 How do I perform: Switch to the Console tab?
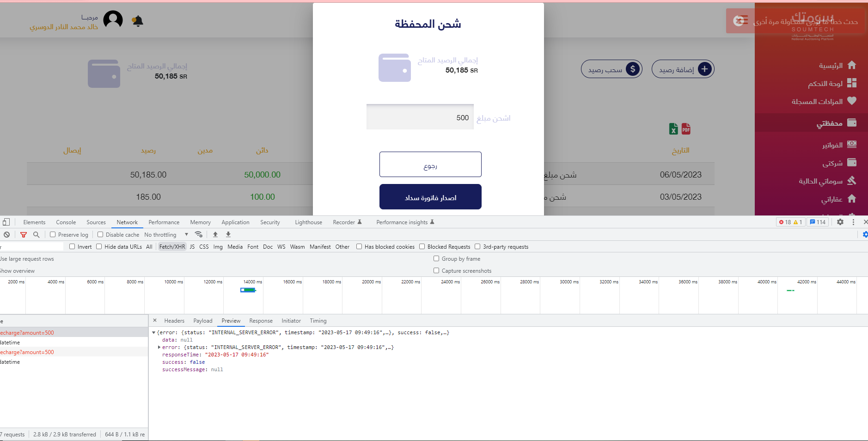(66, 222)
